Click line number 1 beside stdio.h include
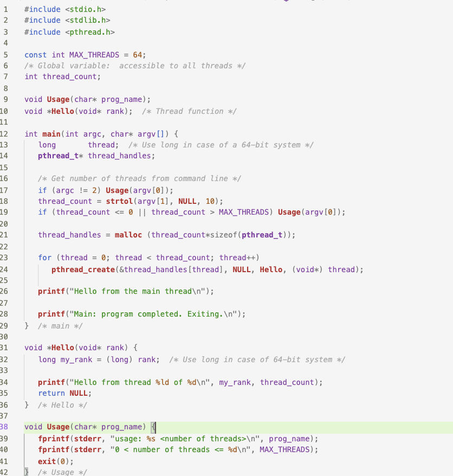Image resolution: width=453 pixels, height=476 pixels. point(13,9)
